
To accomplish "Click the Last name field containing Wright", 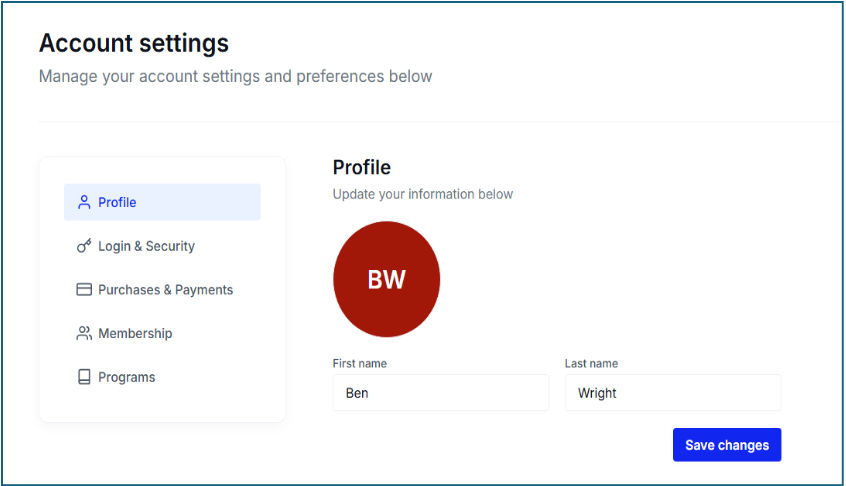I will pyautogui.click(x=673, y=393).
